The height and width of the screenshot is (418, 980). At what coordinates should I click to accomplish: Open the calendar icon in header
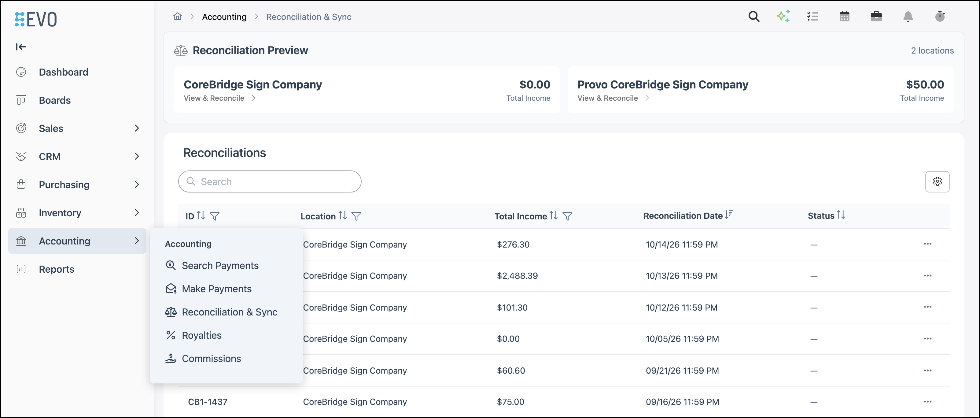click(845, 16)
